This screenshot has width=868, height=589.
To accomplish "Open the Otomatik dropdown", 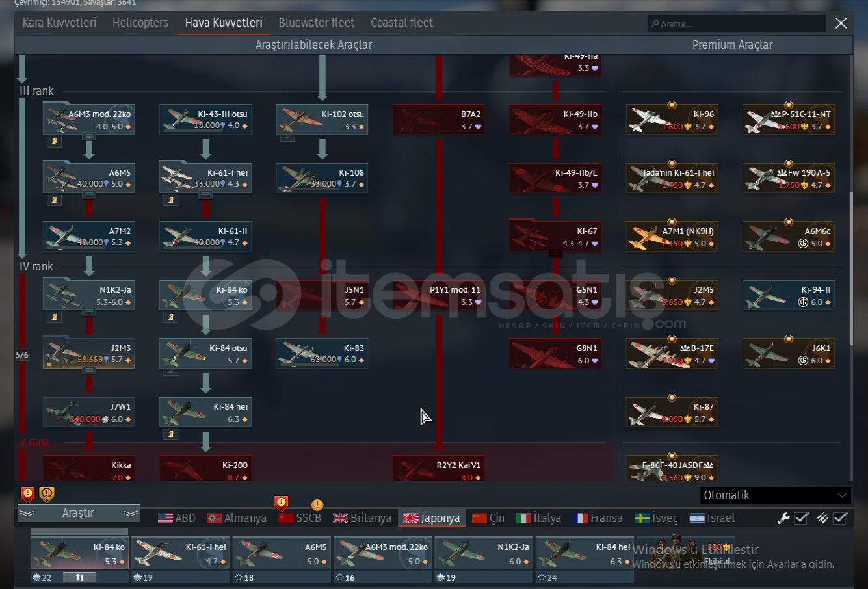I will pyautogui.click(x=775, y=495).
